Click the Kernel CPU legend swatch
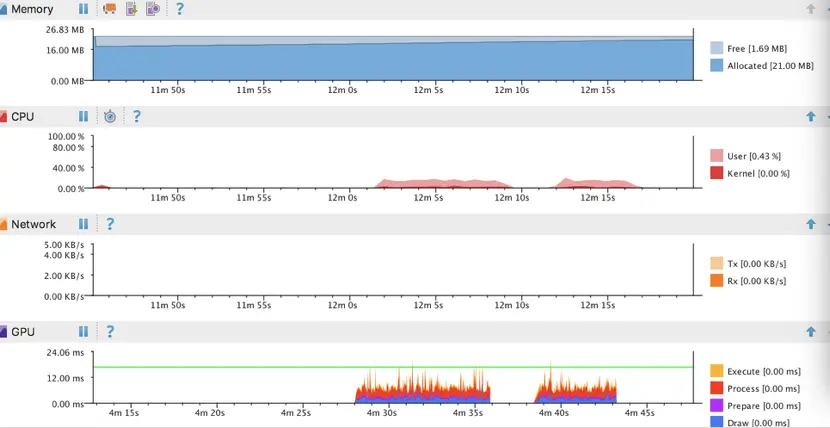 coord(716,172)
